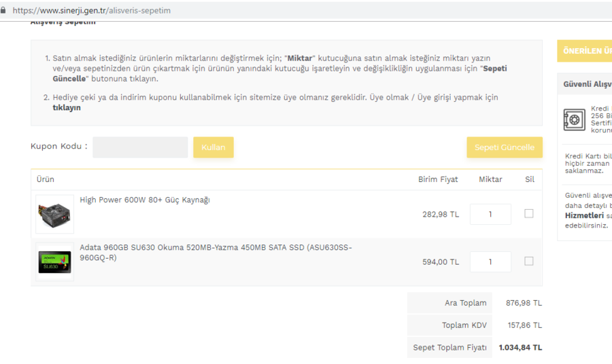
Task: Click the Kullan coupon button
Action: [x=214, y=147]
